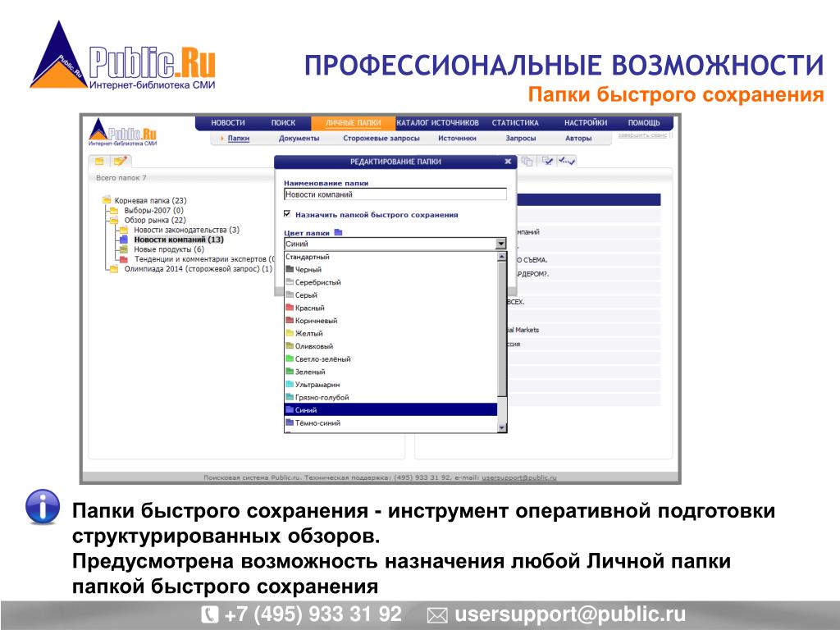The width and height of the screenshot is (840, 630).
Task: Click the blue Новости компаний folder icon
Action: click(124, 240)
